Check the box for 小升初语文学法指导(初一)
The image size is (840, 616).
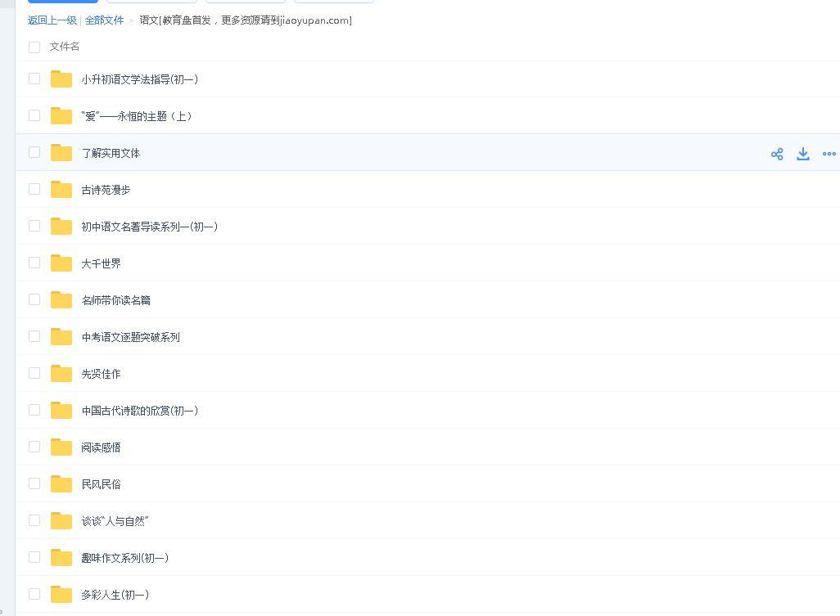pos(34,79)
